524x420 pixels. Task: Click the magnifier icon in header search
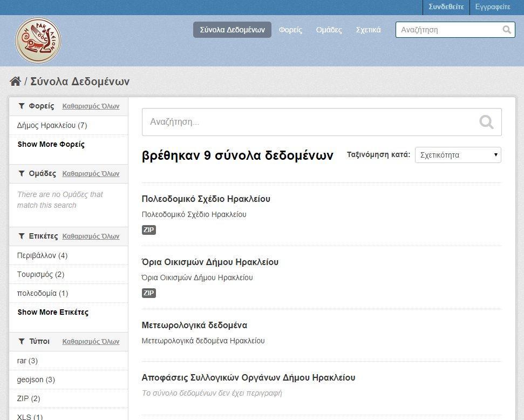coord(507,30)
